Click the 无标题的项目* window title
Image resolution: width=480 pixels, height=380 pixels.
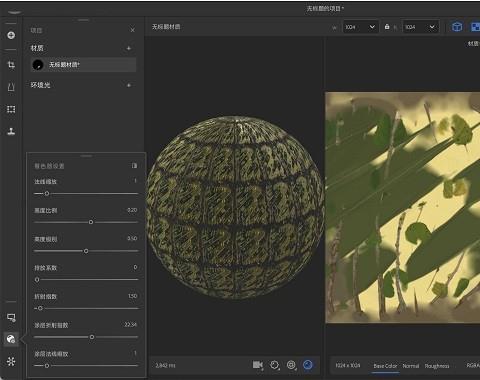pos(325,8)
